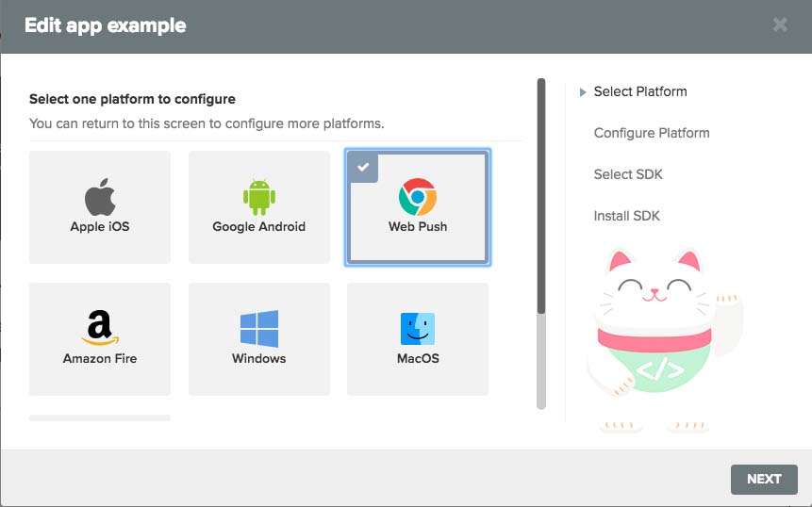Screen dimensions: 812x507
Task: Click the Select Platform arrow marker
Action: (583, 92)
